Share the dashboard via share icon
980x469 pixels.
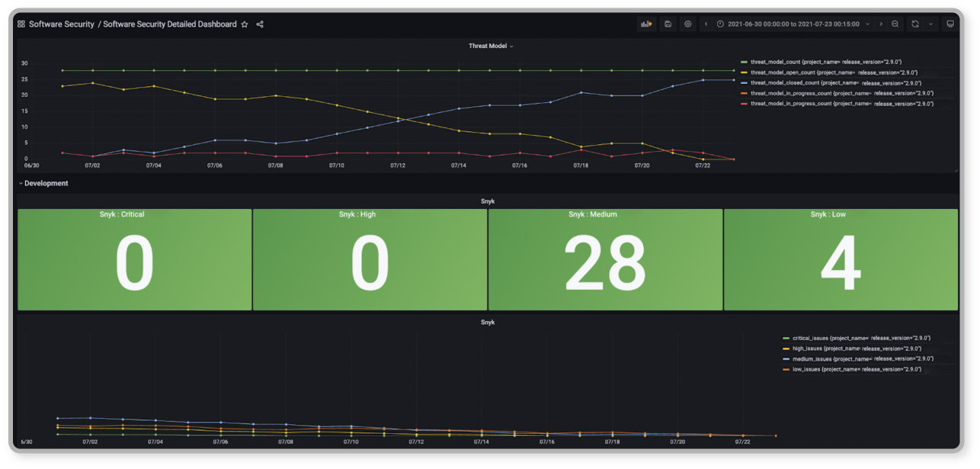coord(260,24)
